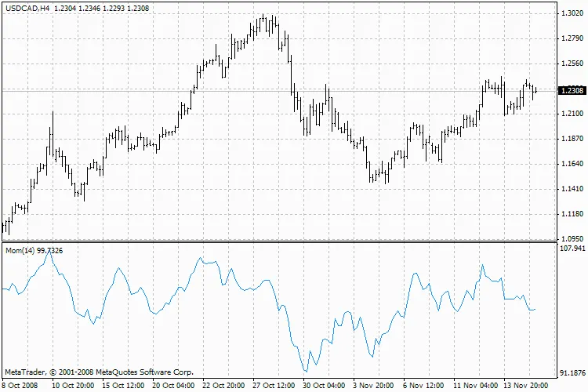The height and width of the screenshot is (392, 588).
Task: Click the 1.2100 price level label
Action: click(571, 114)
